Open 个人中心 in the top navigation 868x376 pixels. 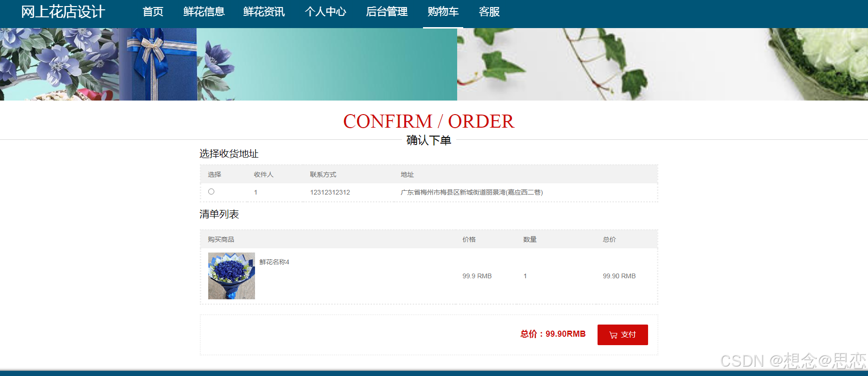point(326,12)
